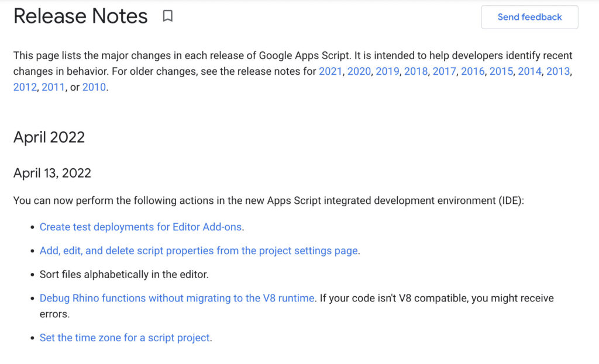The width and height of the screenshot is (599, 364).
Task: Open the 2016 release notes link
Action: coord(473,71)
